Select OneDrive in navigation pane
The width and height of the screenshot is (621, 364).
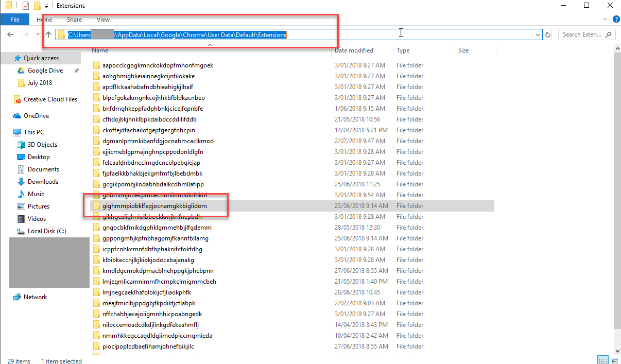click(x=36, y=116)
